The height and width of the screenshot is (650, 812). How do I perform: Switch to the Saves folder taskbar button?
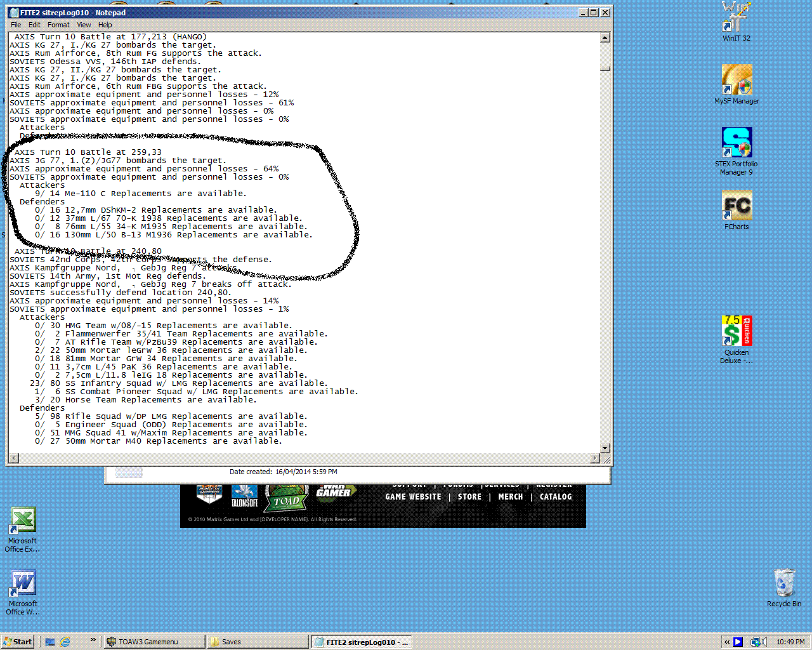pyautogui.click(x=257, y=642)
